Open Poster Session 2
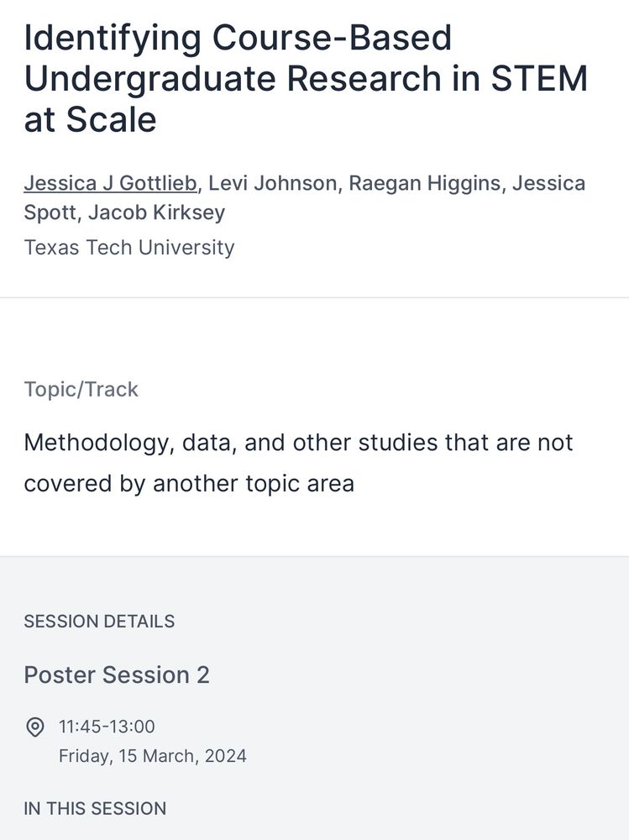 (x=117, y=675)
